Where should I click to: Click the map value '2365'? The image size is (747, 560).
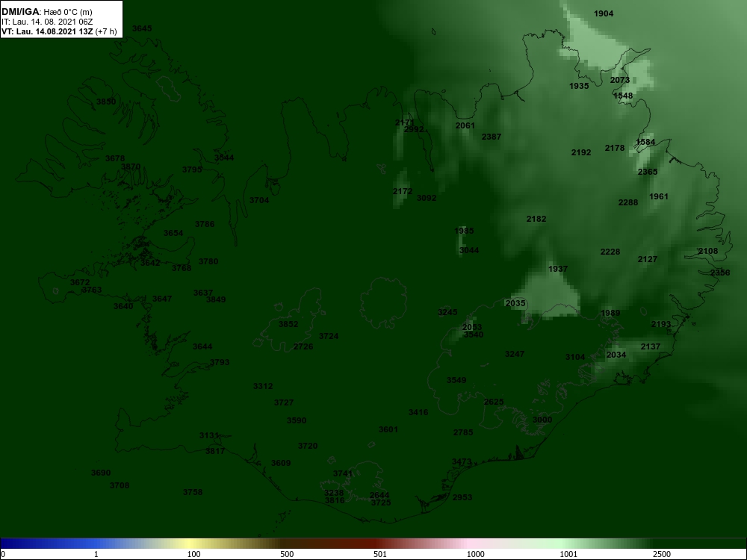648,172
